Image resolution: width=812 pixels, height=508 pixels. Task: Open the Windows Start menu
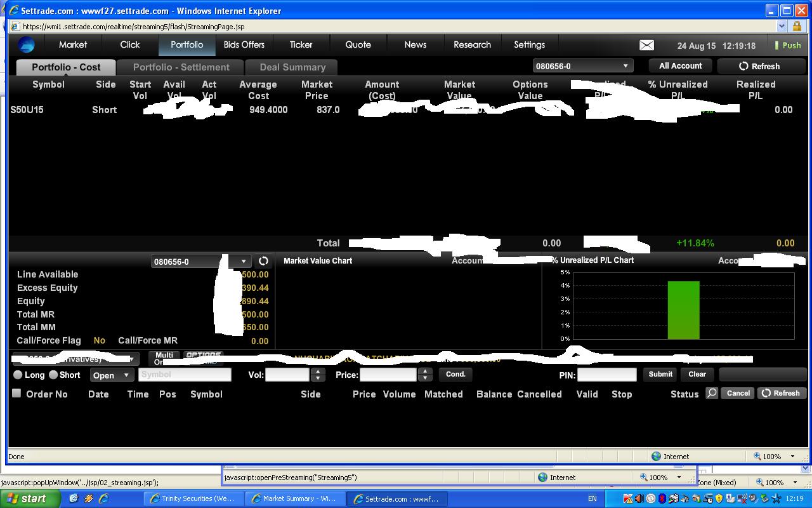click(30, 498)
